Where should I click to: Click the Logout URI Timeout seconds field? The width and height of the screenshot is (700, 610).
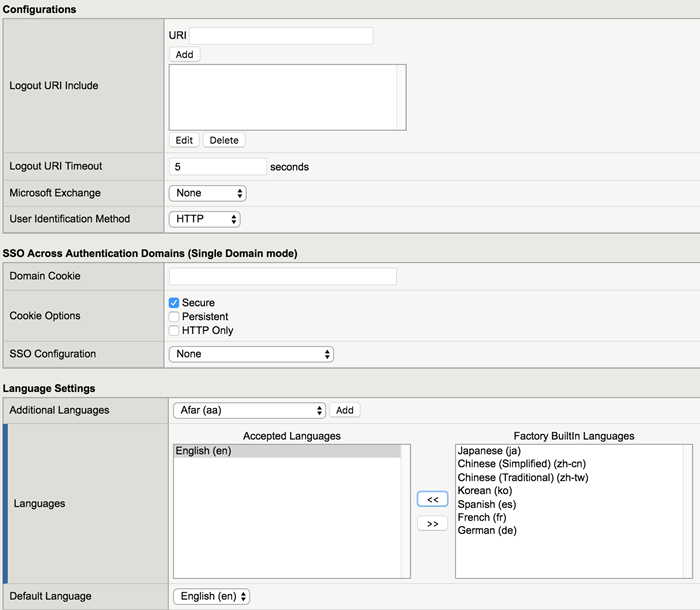[217, 167]
